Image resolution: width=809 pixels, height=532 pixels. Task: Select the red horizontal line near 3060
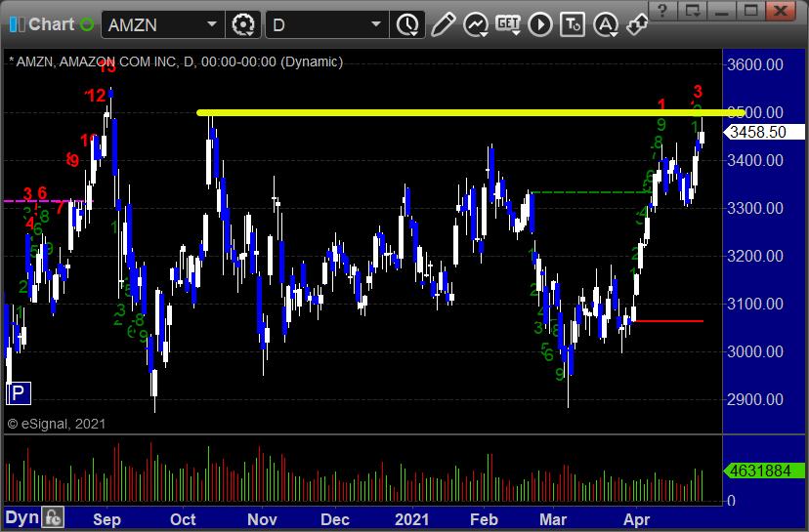click(668, 321)
